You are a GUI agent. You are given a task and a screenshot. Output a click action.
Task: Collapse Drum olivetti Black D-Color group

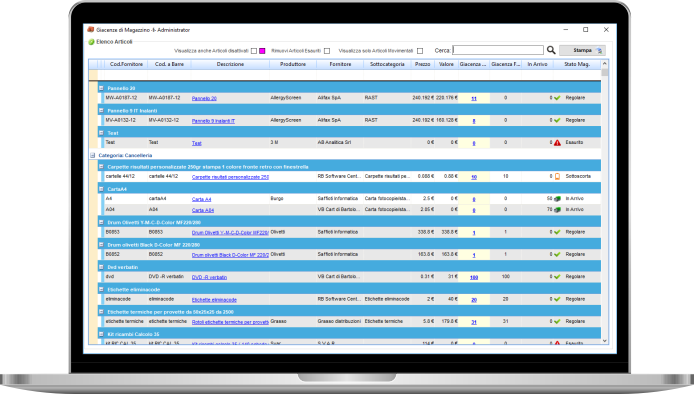pyautogui.click(x=101, y=244)
